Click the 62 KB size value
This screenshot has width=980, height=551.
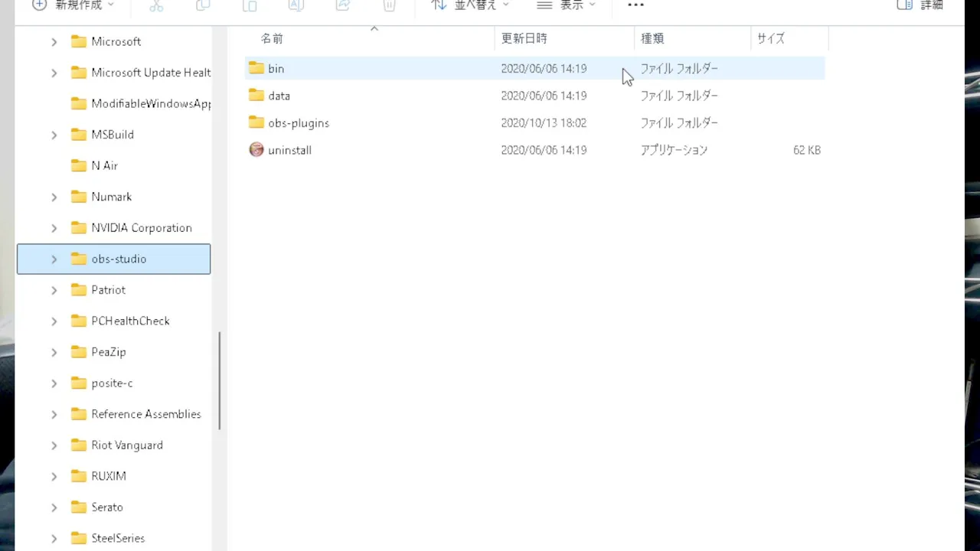tap(807, 150)
